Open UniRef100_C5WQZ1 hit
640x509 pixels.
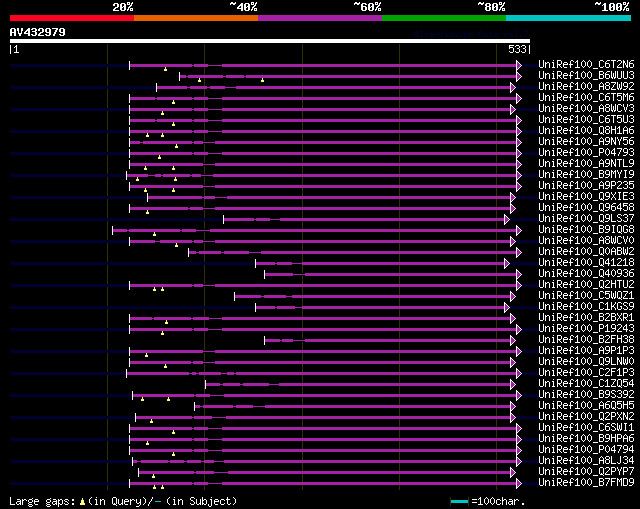(586, 296)
